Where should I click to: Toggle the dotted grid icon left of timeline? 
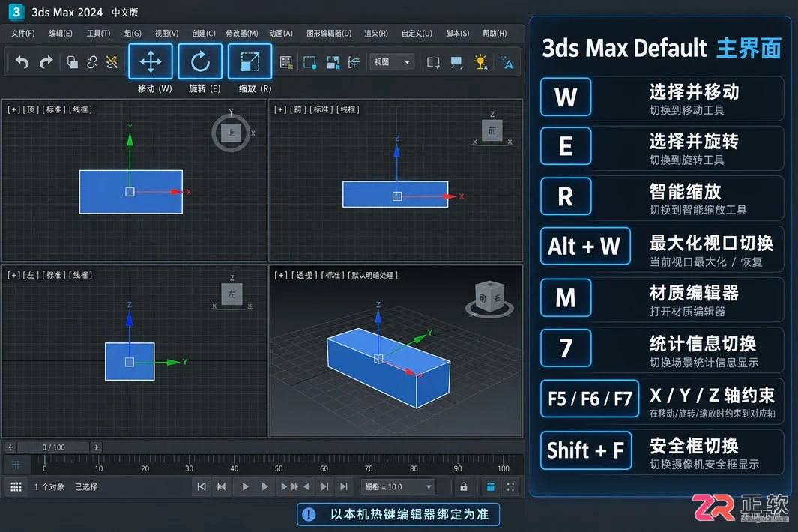[x=16, y=465]
